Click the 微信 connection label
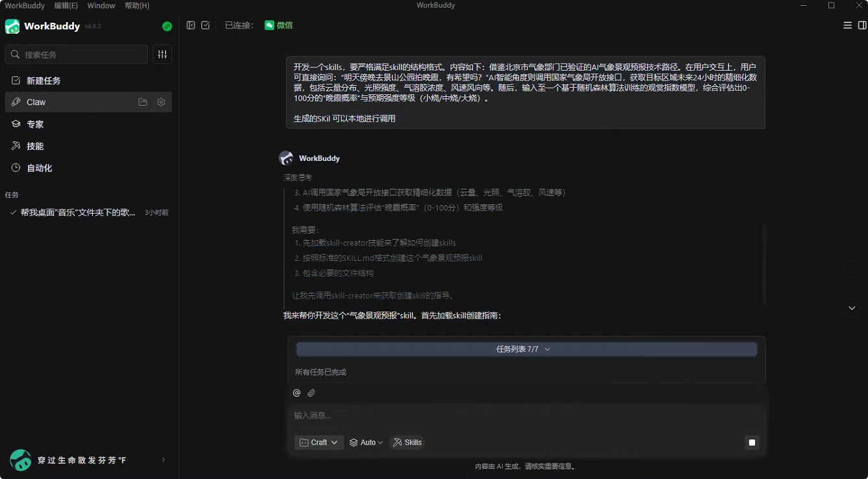Screen dimensions: 868x479 click(285, 25)
